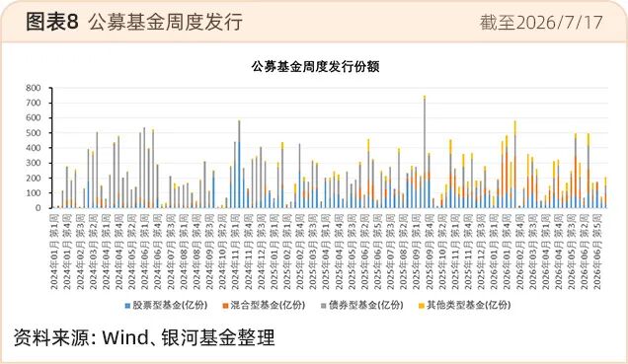Click the 0 y-axis label
Viewport: 628px width, 364px height.
(x=39, y=208)
